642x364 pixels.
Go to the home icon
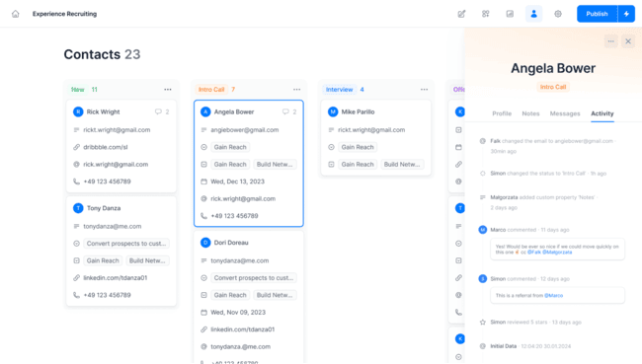[16, 14]
